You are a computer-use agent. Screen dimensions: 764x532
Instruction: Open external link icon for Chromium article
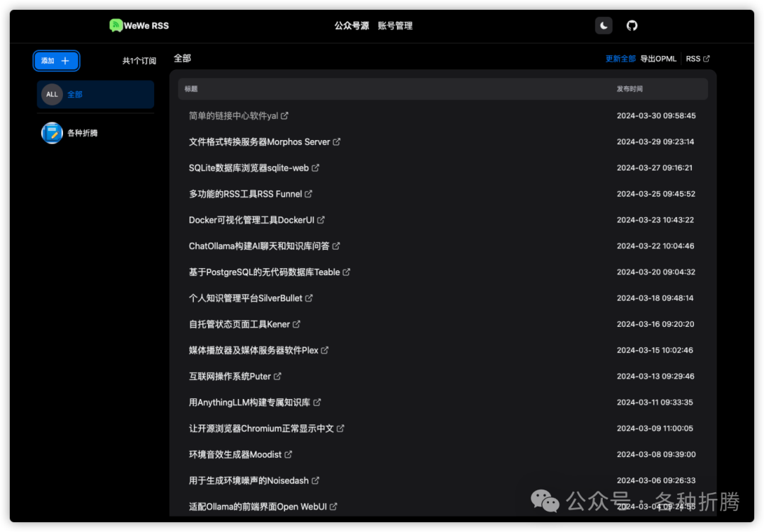340,429
